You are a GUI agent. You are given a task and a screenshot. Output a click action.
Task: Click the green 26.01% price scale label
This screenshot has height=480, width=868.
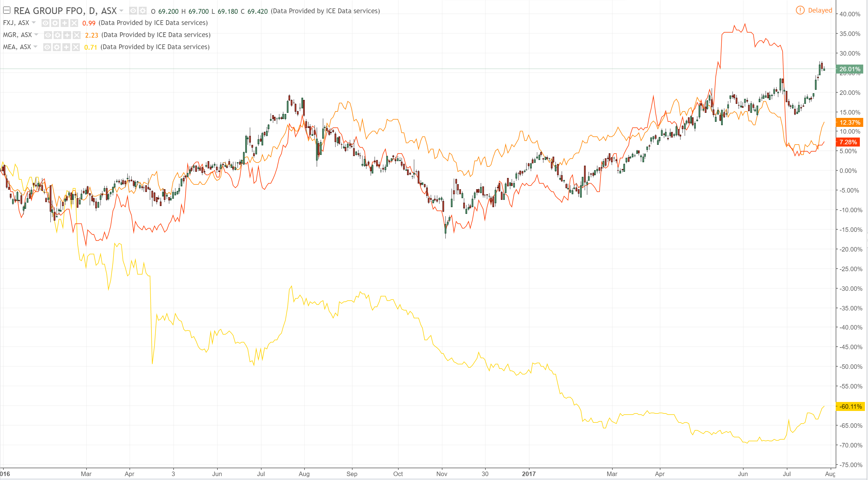(x=849, y=69)
